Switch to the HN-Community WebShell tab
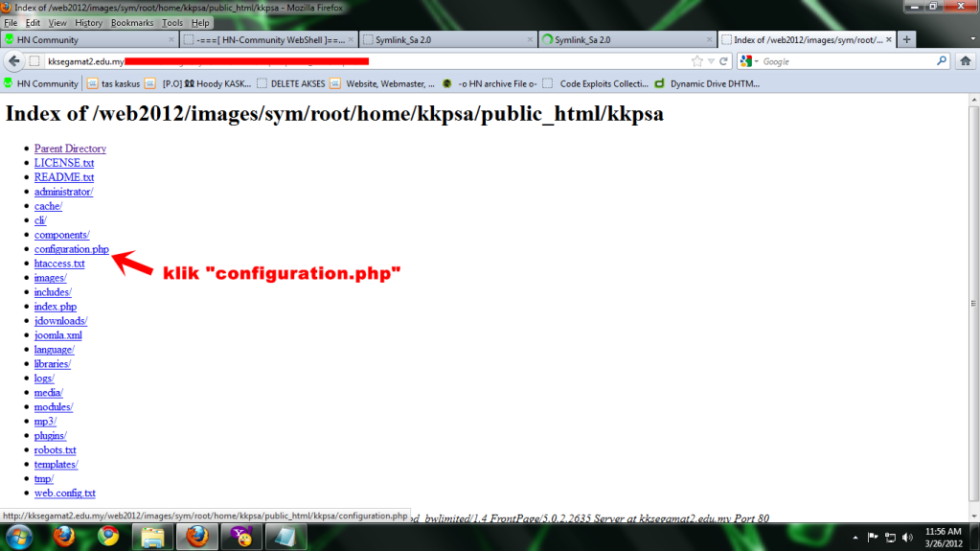This screenshot has height=551, width=980. click(268, 39)
